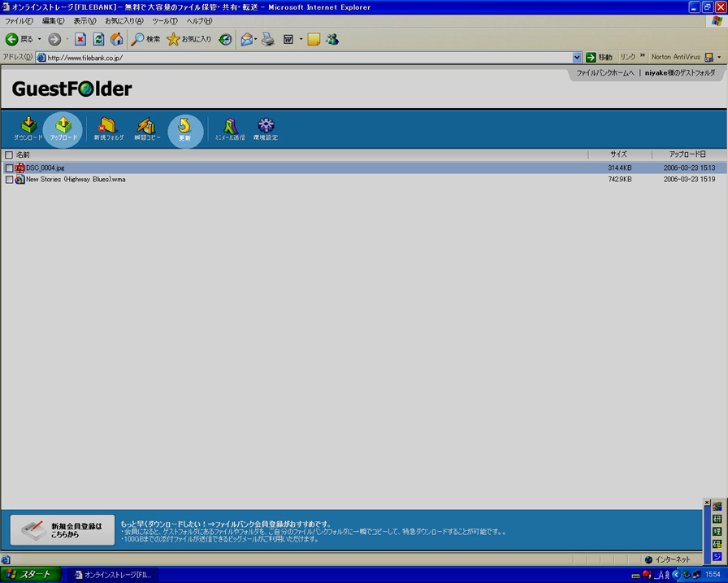This screenshot has height=583, width=728.
Task: Click the 移動 (Go) green arrow button
Action: click(x=600, y=57)
